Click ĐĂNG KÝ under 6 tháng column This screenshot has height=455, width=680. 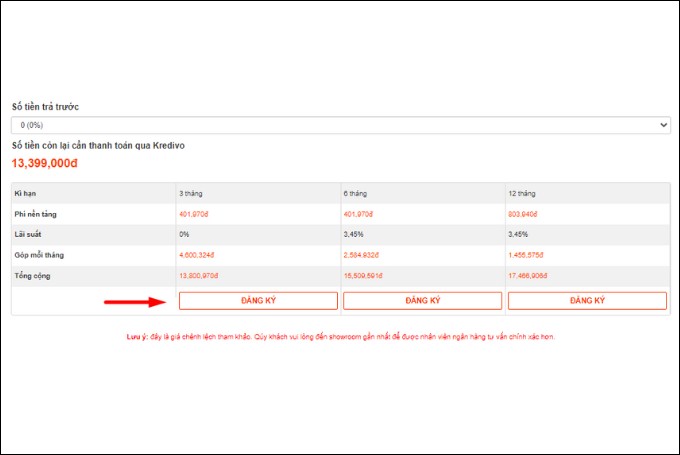(x=422, y=301)
